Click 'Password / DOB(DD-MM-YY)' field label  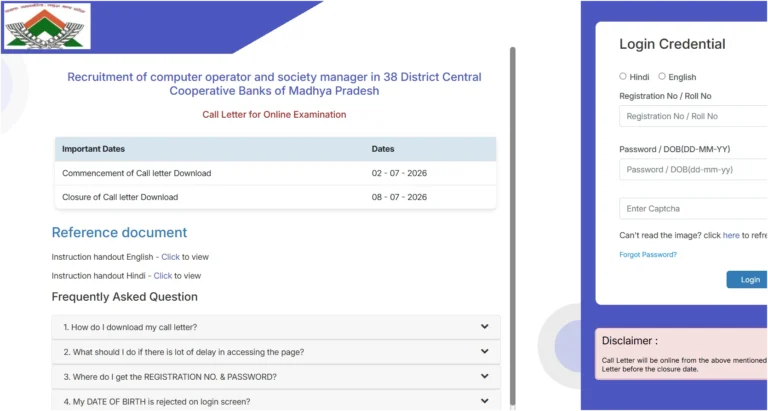pyautogui.click(x=675, y=149)
